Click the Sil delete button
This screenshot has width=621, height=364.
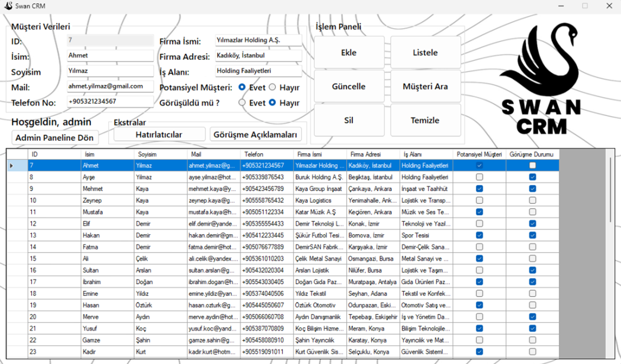tap(349, 120)
